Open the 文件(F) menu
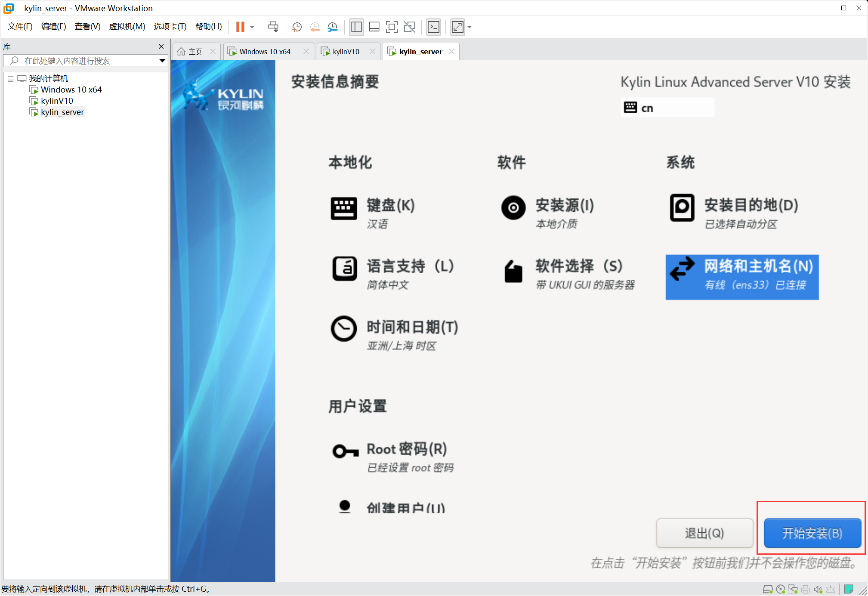Image resolution: width=868 pixels, height=596 pixels. (x=20, y=27)
